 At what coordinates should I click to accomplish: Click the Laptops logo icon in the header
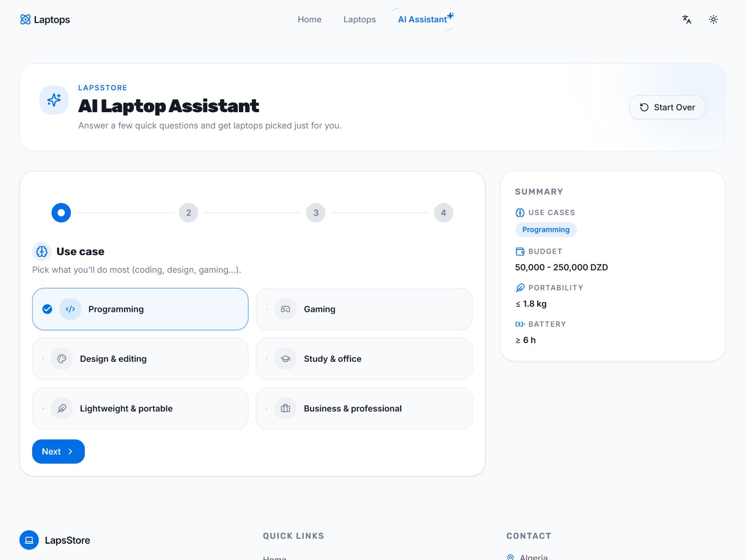[26, 20]
